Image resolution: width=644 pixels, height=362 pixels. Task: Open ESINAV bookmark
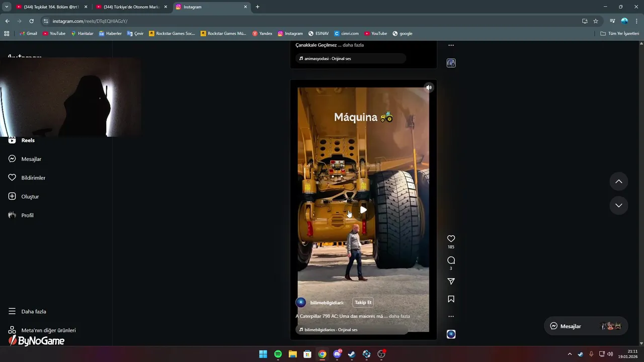[318, 34]
